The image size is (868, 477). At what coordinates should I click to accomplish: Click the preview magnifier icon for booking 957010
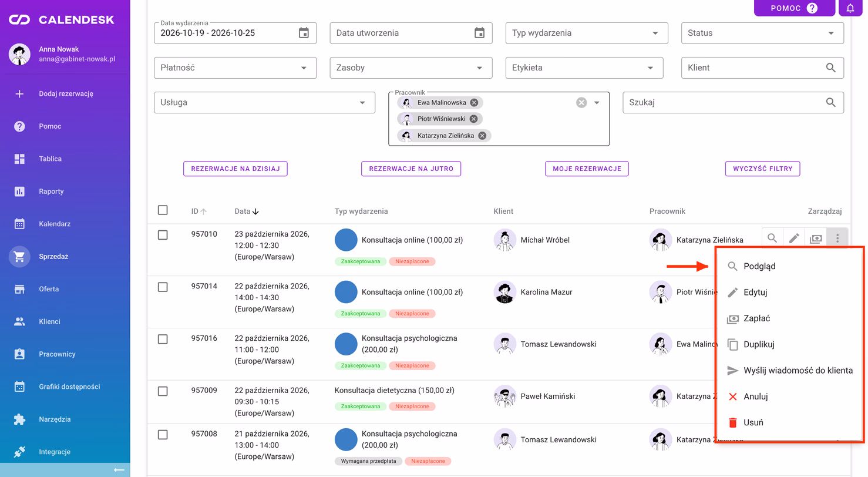click(772, 238)
